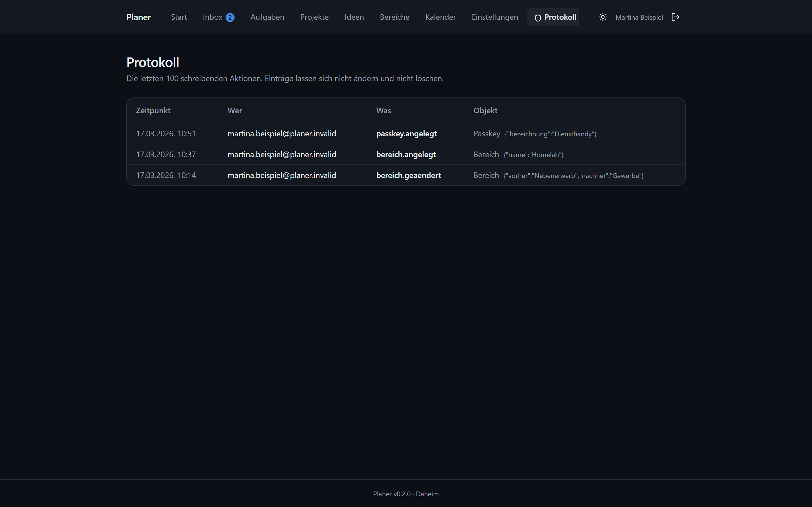The image size is (812, 507).
Task: Click the blue Inbox badge showing 2
Action: [230, 17]
